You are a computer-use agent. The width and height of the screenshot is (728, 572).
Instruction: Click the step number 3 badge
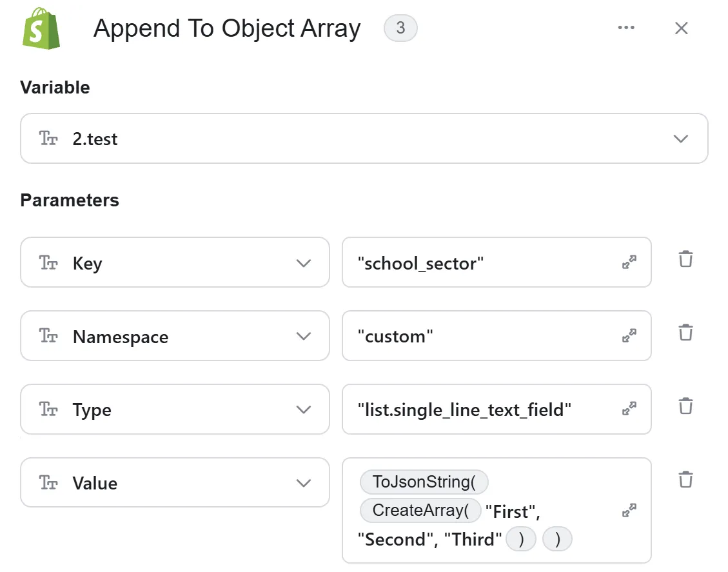click(x=400, y=28)
